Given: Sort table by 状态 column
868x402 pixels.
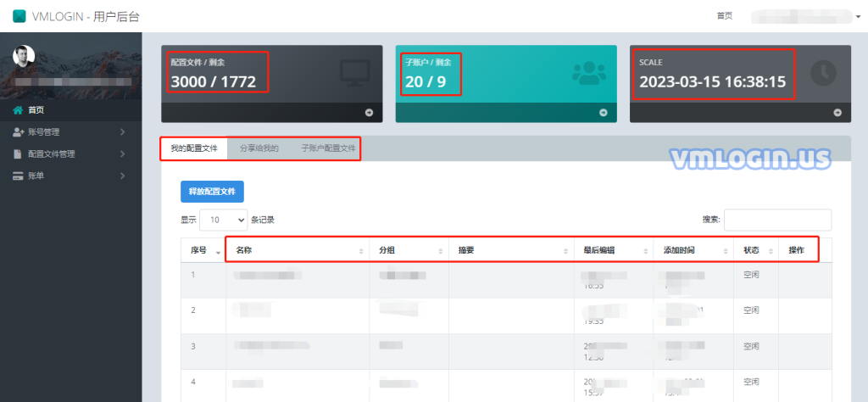Looking at the screenshot, I should pos(756,250).
